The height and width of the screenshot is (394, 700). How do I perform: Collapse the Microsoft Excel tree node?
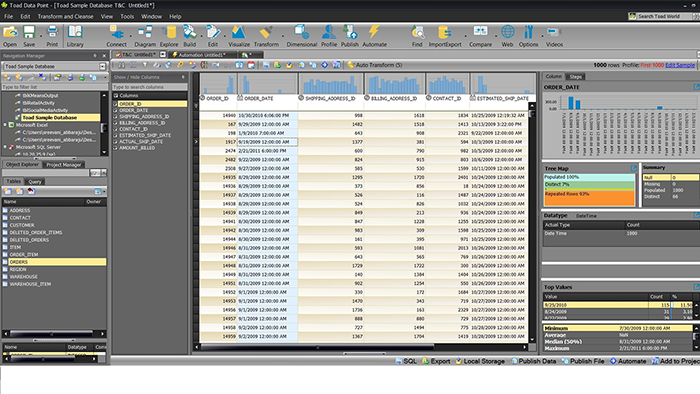click(x=5, y=125)
